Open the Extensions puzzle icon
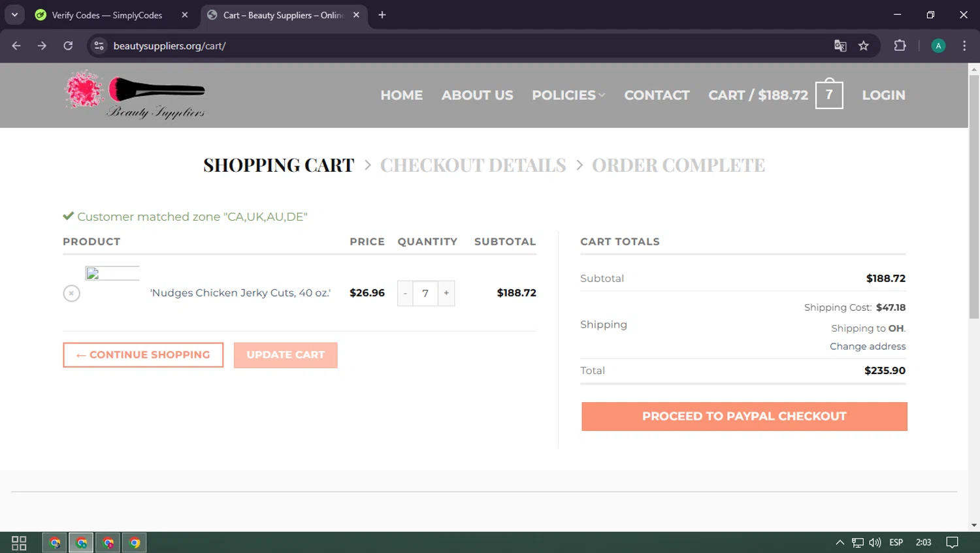Image resolution: width=980 pixels, height=553 pixels. 900,46
